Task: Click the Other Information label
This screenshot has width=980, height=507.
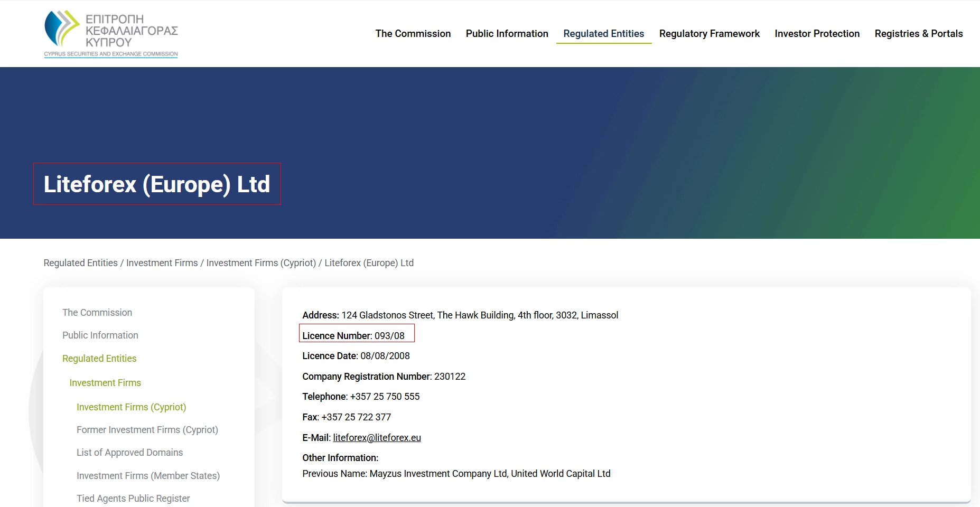Action: pyautogui.click(x=341, y=458)
